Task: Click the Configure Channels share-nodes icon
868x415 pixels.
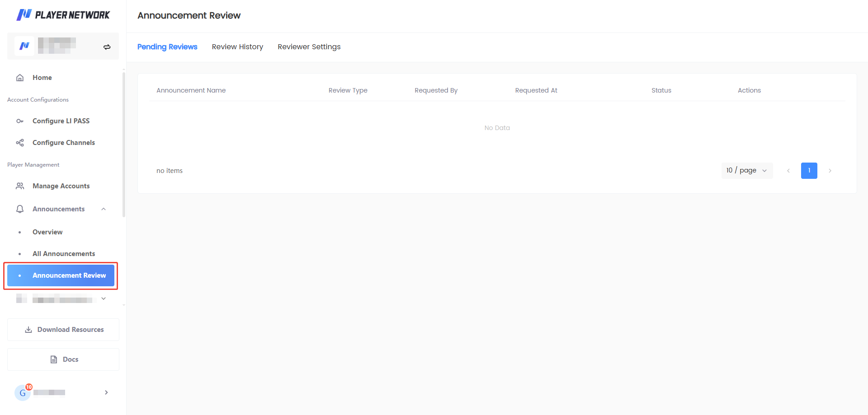Action: click(20, 143)
